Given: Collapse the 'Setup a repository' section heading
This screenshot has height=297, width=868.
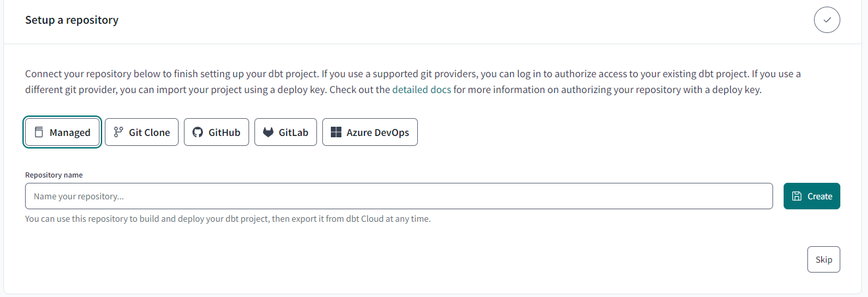Looking at the screenshot, I should coord(72,20).
